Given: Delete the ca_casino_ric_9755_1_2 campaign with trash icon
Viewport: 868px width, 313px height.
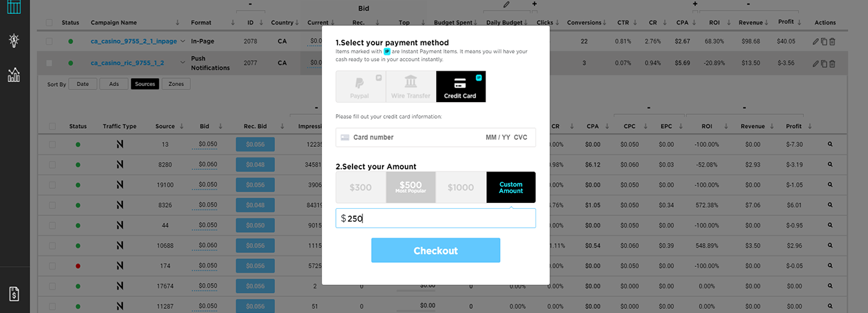Looking at the screenshot, I should [832, 63].
